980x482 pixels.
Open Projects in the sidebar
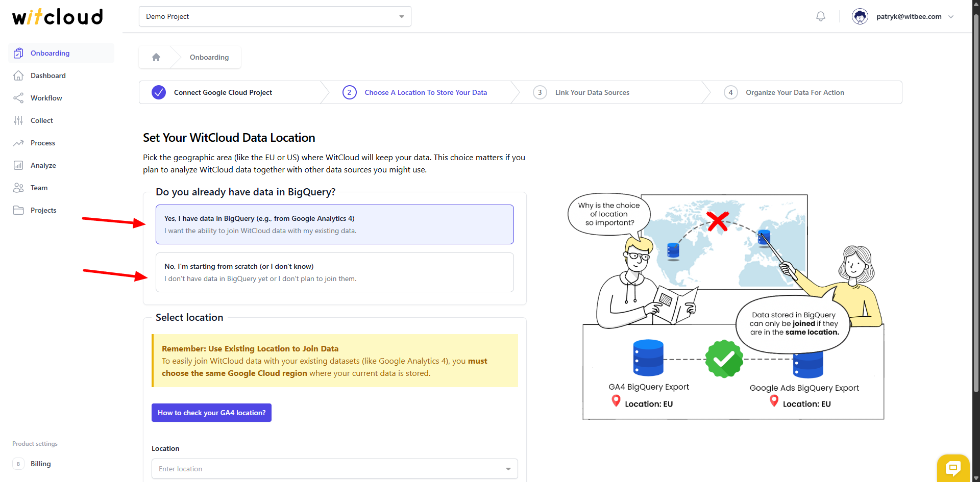pos(61,210)
